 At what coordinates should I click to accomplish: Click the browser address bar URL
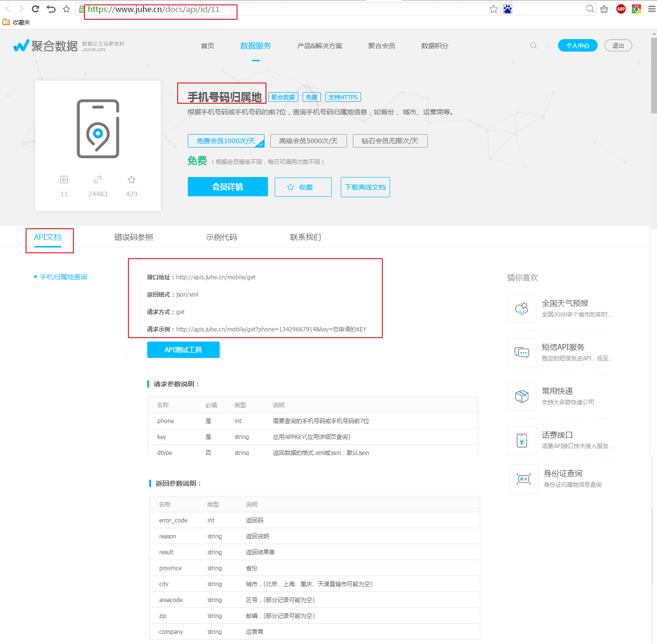tap(154, 9)
